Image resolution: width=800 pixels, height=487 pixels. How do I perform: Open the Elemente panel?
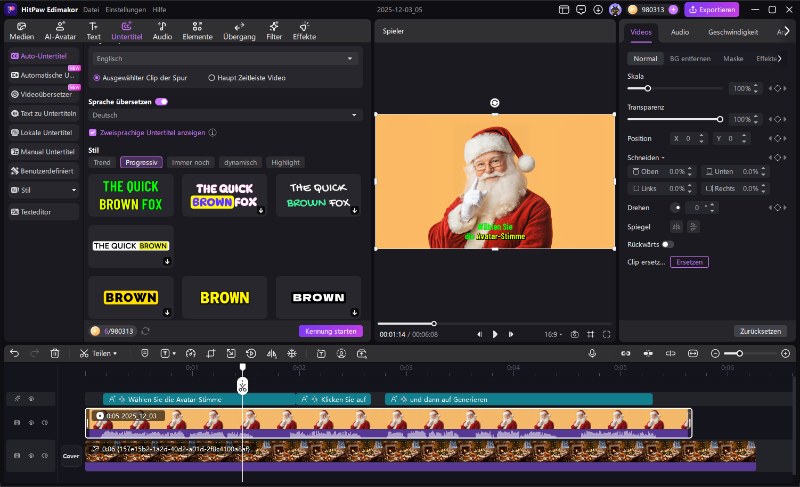pos(197,31)
